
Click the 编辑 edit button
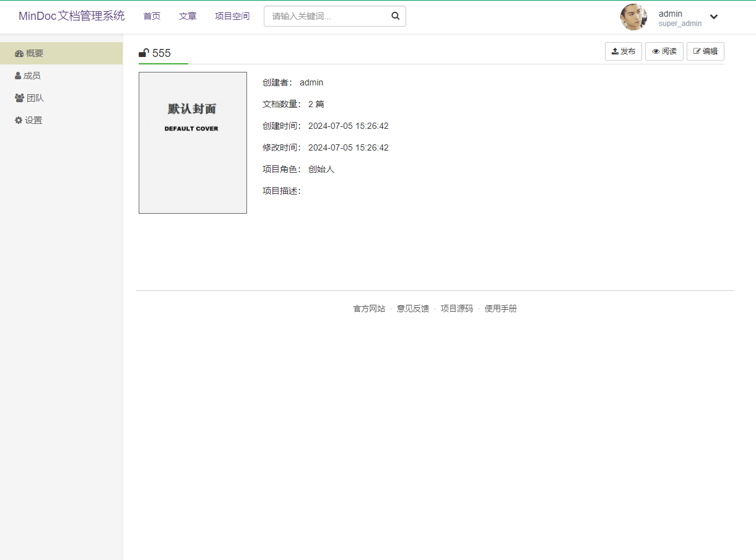(705, 51)
